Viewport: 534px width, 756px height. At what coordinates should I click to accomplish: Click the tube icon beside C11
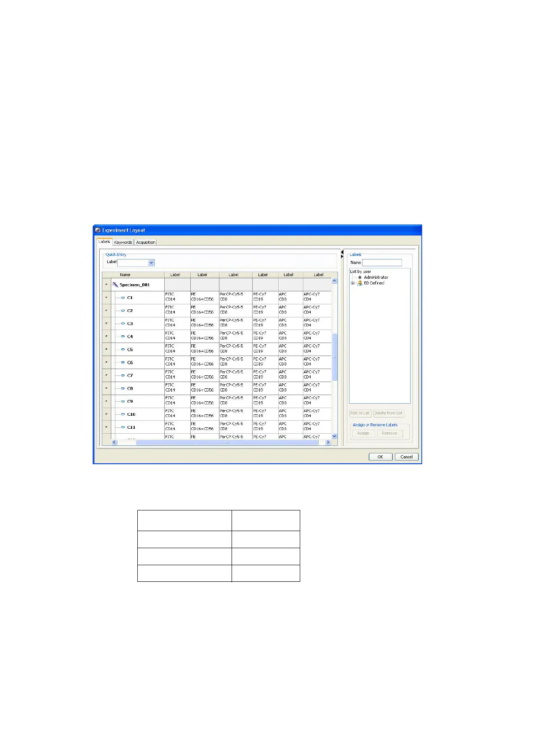point(123,427)
